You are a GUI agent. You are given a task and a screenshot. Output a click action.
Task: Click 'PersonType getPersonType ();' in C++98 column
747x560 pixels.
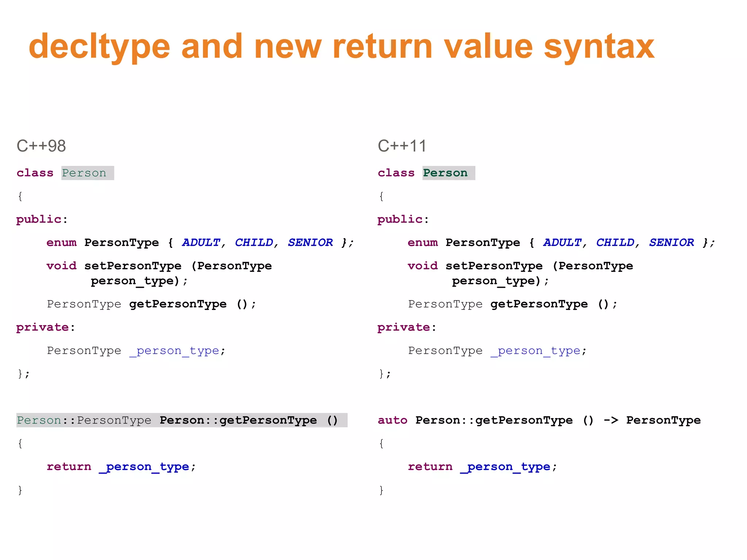click(x=151, y=304)
